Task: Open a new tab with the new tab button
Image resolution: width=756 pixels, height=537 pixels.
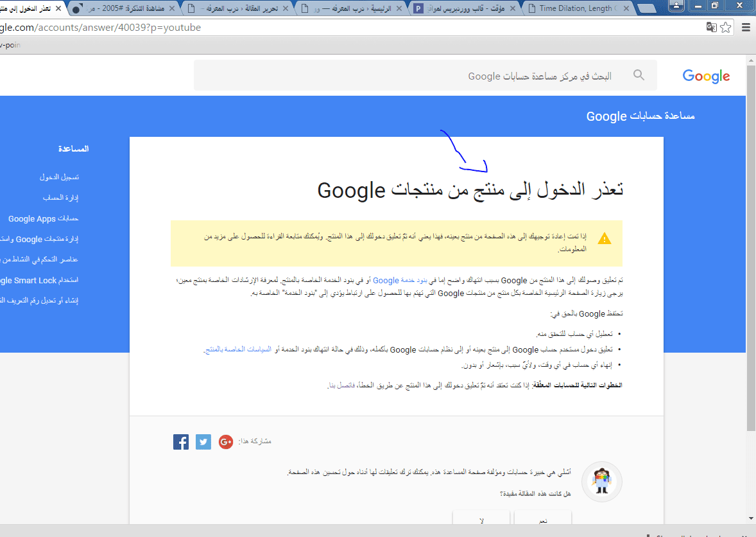Action: [647, 8]
